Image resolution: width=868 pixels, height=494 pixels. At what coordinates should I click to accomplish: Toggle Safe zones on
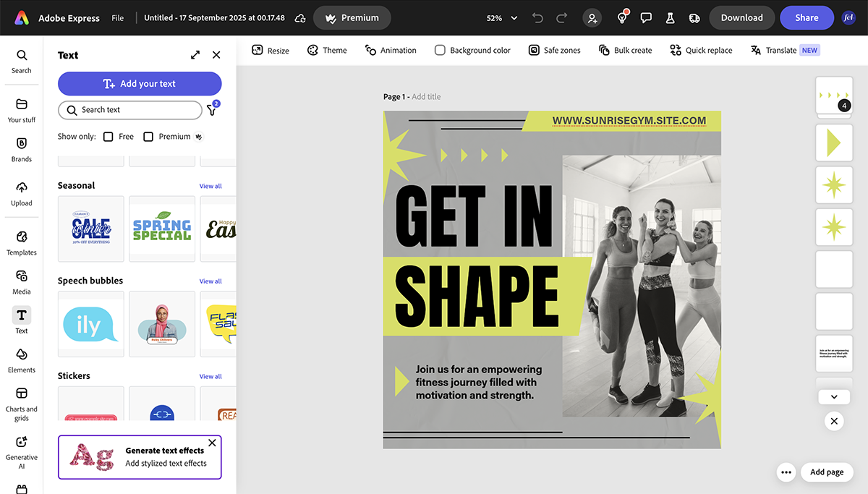pos(554,50)
